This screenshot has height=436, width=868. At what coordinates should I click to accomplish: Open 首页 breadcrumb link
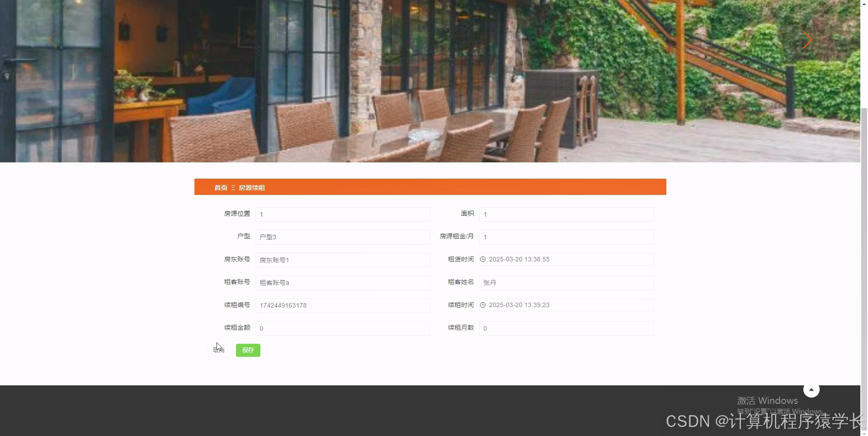[x=221, y=188]
